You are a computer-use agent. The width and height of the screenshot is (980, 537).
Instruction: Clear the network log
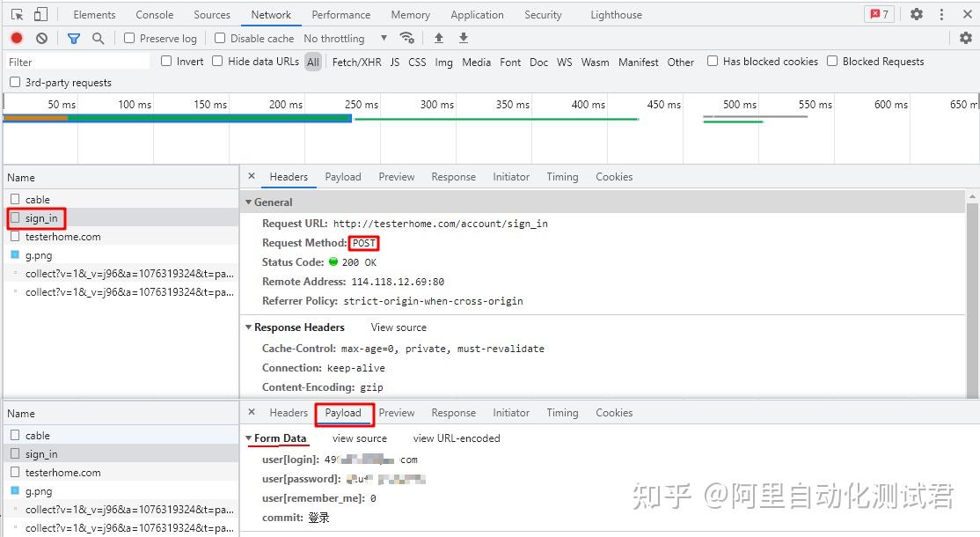click(x=42, y=38)
